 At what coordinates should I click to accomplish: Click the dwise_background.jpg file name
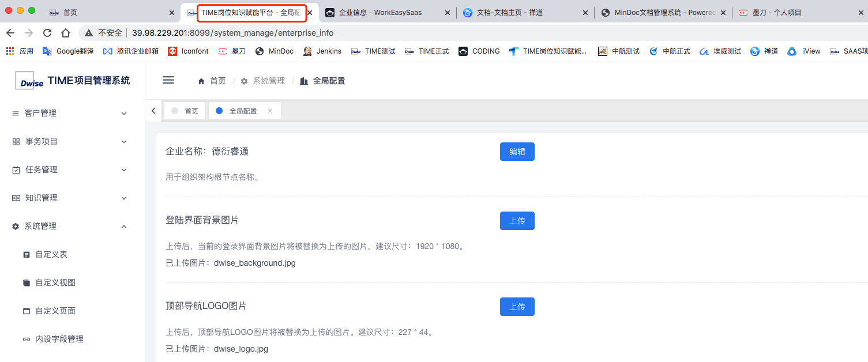click(255, 263)
